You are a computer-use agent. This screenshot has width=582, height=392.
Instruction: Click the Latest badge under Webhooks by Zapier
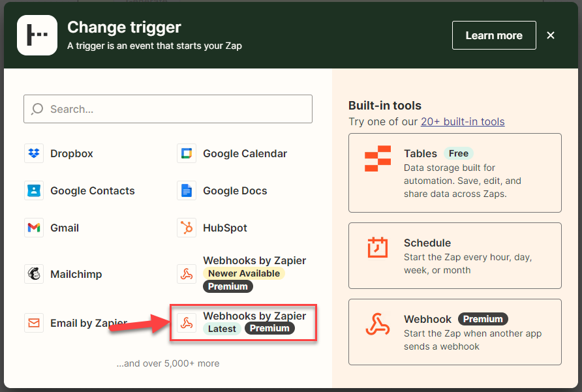(x=222, y=329)
